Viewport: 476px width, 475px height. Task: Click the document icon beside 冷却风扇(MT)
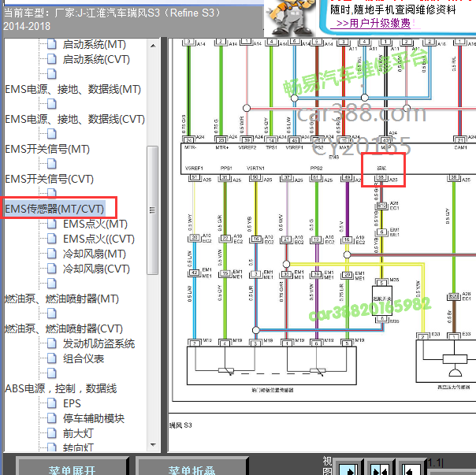[52, 254]
